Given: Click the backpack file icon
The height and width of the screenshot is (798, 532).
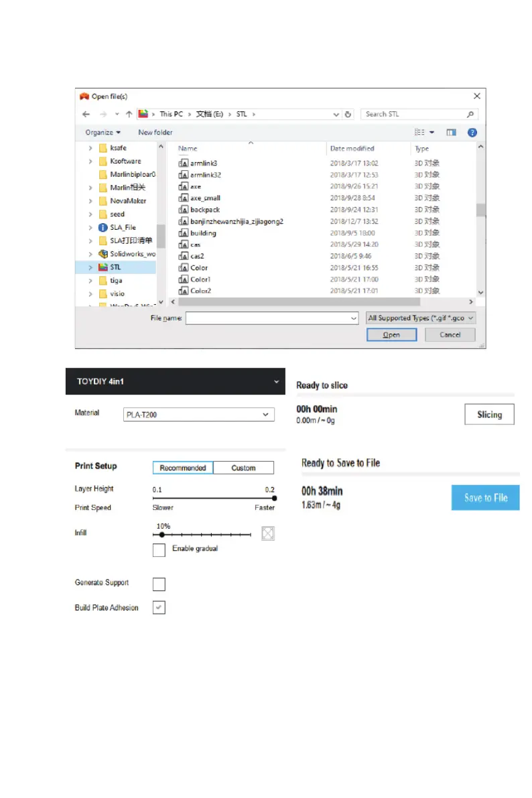Looking at the screenshot, I should 184,210.
